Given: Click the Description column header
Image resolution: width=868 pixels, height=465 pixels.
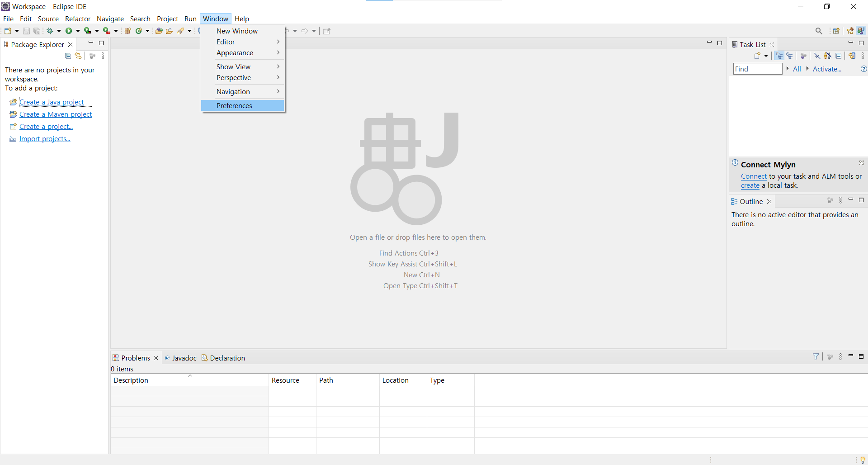Looking at the screenshot, I should pos(189,380).
